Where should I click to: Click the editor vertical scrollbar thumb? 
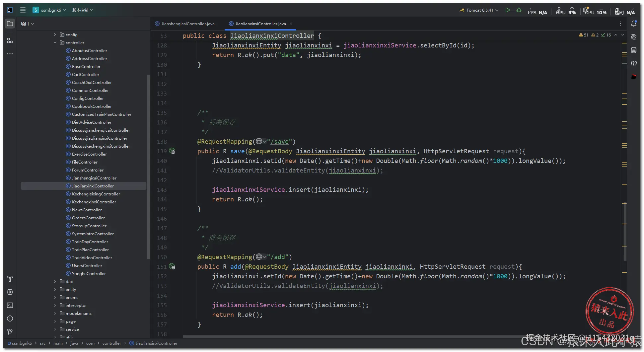625,231
